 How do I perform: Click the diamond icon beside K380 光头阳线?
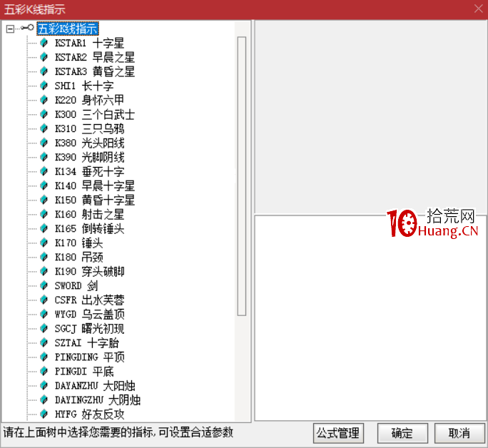[44, 143]
